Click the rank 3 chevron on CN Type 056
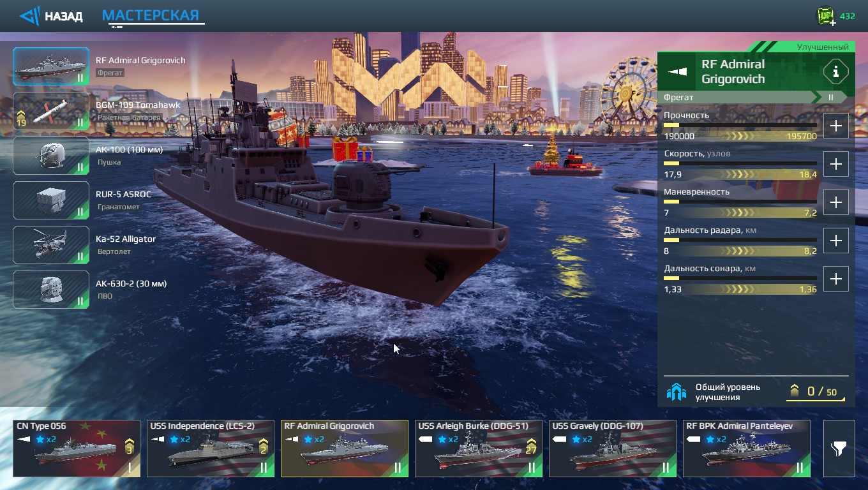This screenshot has height=490, width=868. click(x=129, y=446)
